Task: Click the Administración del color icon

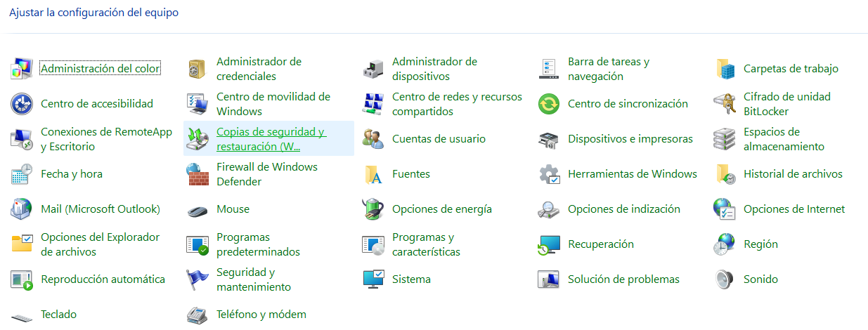Action: coord(22,69)
